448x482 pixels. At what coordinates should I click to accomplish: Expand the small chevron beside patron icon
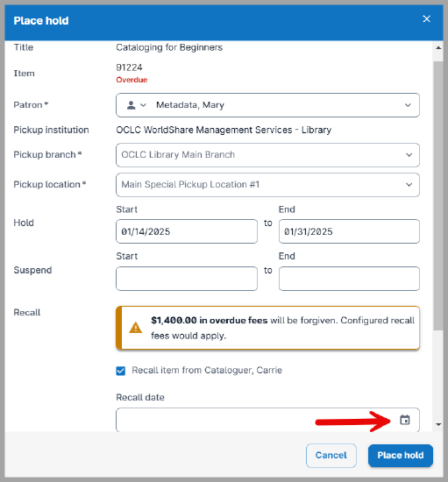[143, 105]
